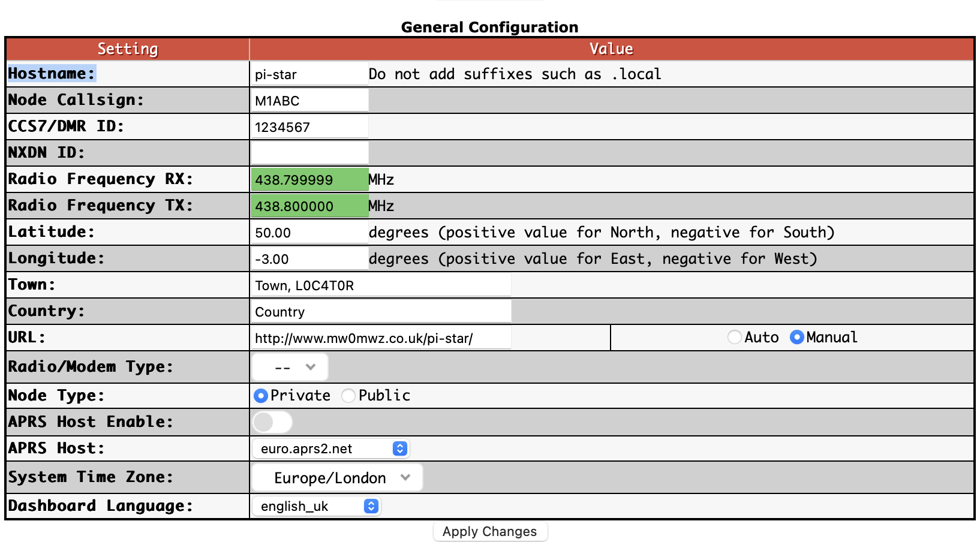Viewport: 980px width, 542px height.
Task: Click the green Radio Frequency TX field
Action: click(309, 206)
